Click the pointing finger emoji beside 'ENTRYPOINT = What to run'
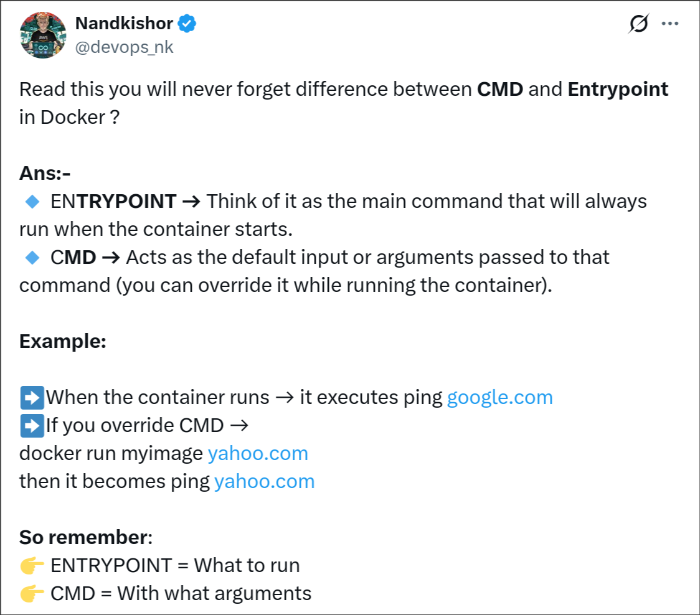This screenshot has width=700, height=615. coord(31,565)
